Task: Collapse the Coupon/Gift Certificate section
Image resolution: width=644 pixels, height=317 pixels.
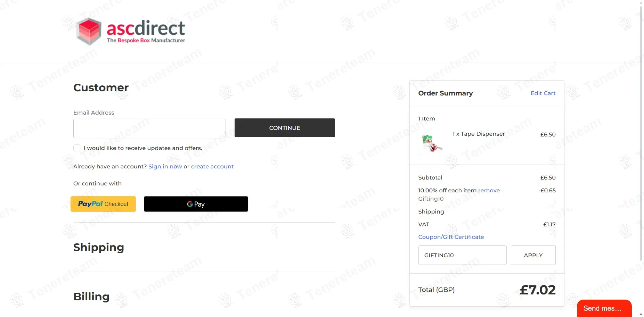Action: pyautogui.click(x=451, y=237)
